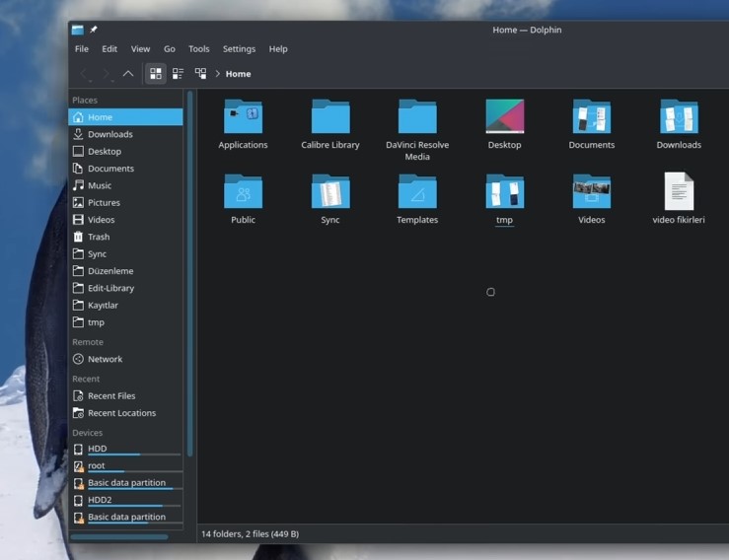
Task: Open the Settings menu
Action: click(239, 48)
